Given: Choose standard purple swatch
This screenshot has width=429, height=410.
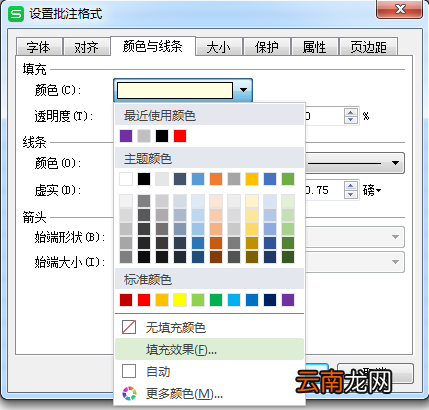Looking at the screenshot, I should coord(288,300).
